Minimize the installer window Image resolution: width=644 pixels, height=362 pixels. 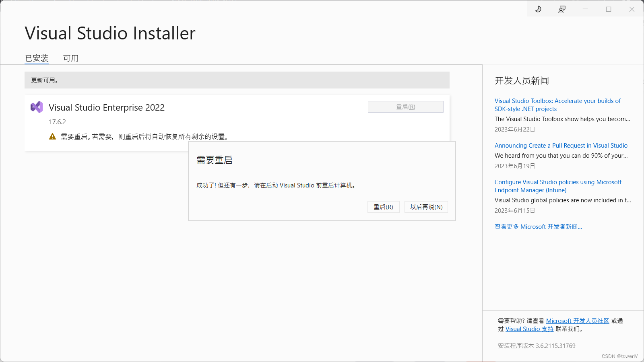point(585,9)
